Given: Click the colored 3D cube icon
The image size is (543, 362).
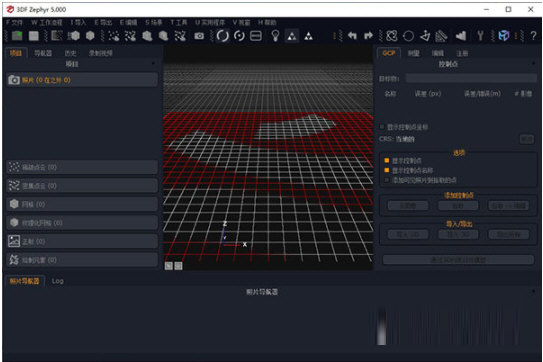Looking at the screenshot, I should tap(504, 36).
